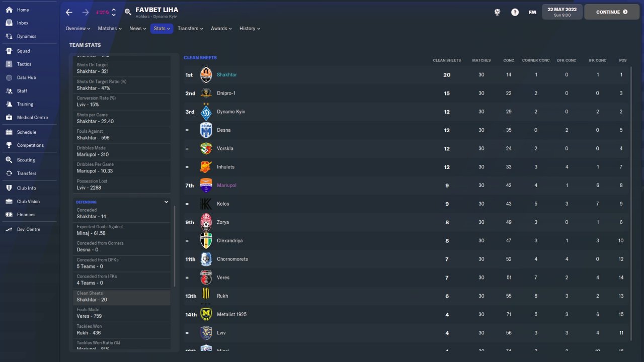Viewport: 644px width, 362px height.
Task: Go forward with the right arrow
Action: click(x=85, y=12)
